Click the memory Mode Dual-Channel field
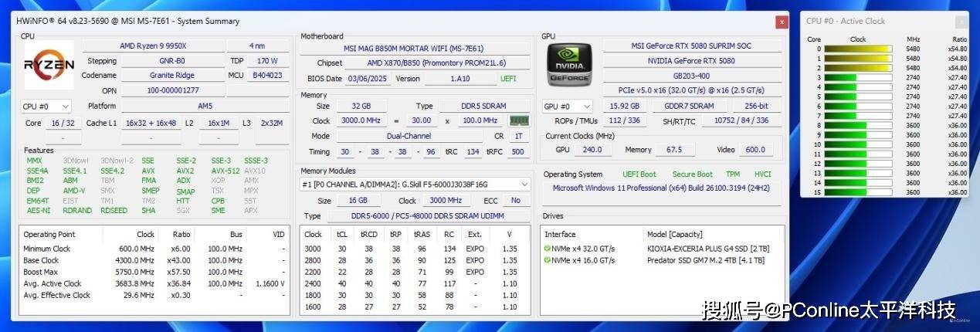Screen dimensions: 980x332 [411, 136]
